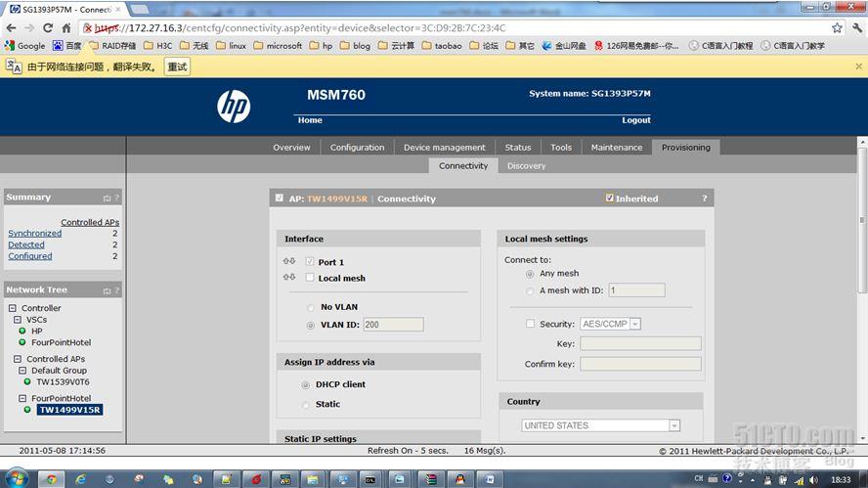Viewport: 868px width, 488px height.
Task: Open the Discovery sub-tab
Action: pyautogui.click(x=526, y=165)
